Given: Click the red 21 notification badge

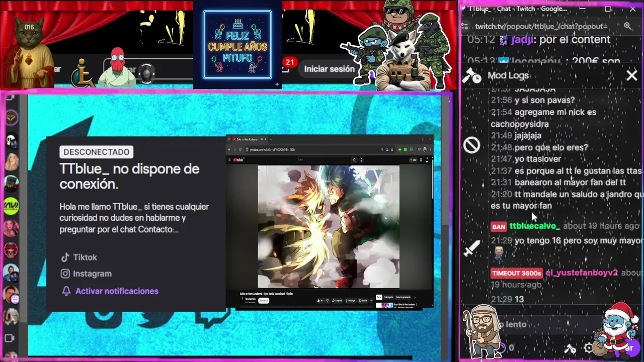Looking at the screenshot, I should tap(289, 62).
